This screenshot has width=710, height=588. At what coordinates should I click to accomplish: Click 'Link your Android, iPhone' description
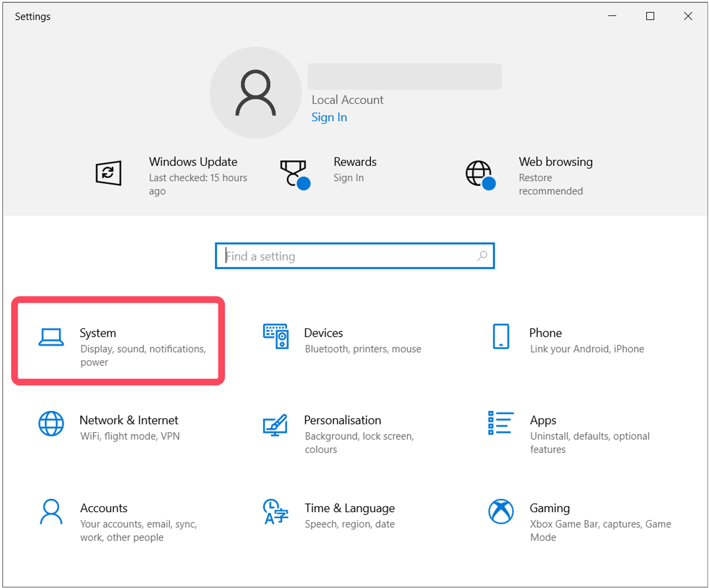coord(587,349)
